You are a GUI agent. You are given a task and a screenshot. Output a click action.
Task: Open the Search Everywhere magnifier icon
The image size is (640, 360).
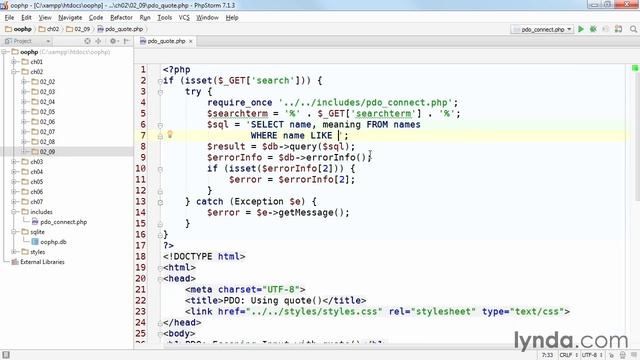click(x=633, y=29)
